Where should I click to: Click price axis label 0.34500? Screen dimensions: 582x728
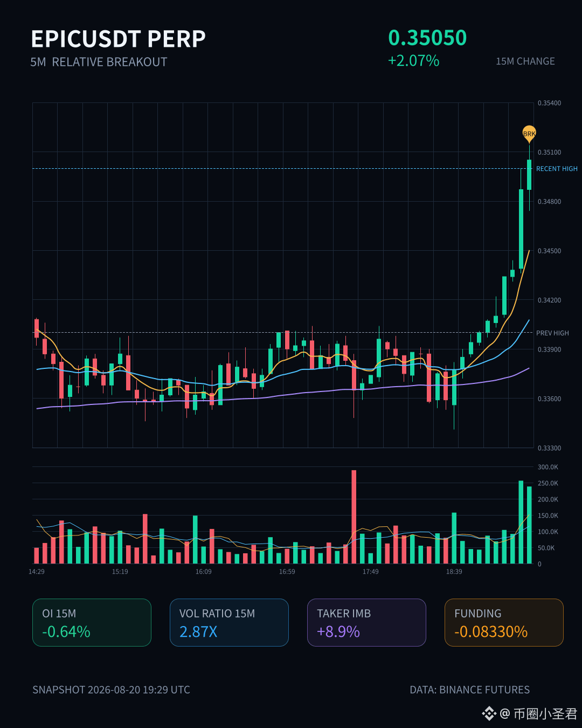point(549,251)
